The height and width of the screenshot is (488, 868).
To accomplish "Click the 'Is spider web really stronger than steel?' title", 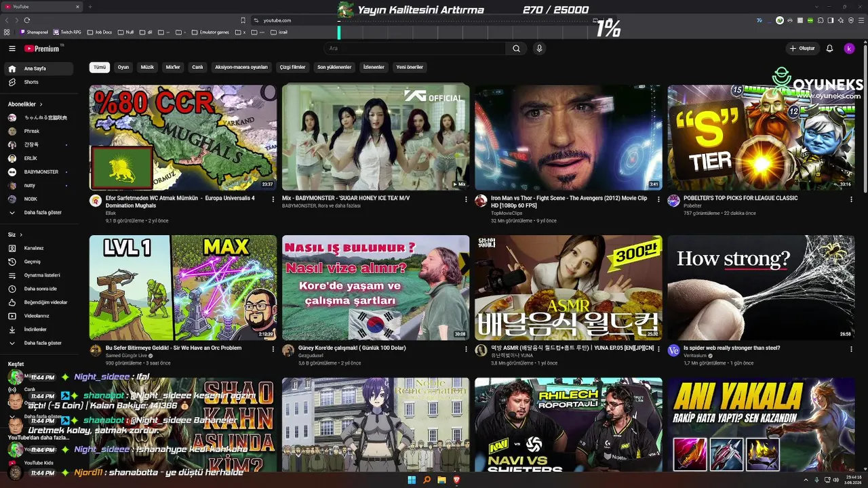I will pos(732,348).
